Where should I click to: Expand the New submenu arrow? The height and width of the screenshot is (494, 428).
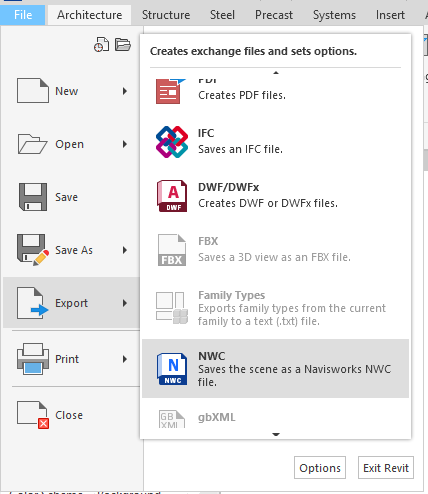point(125,91)
